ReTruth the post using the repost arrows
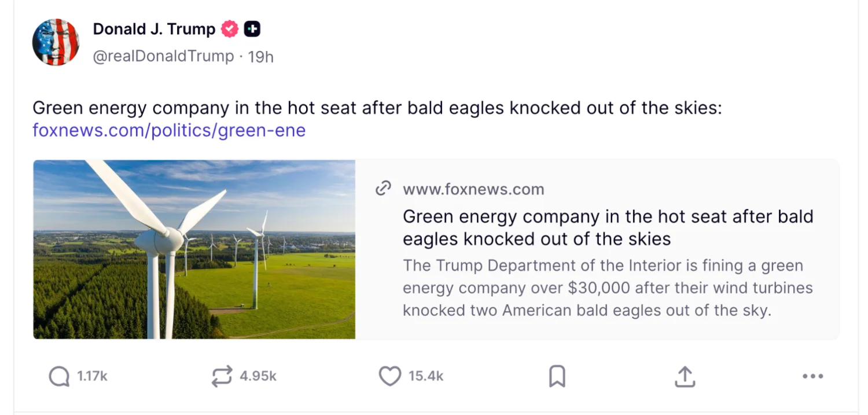The width and height of the screenshot is (868, 415). [222, 376]
